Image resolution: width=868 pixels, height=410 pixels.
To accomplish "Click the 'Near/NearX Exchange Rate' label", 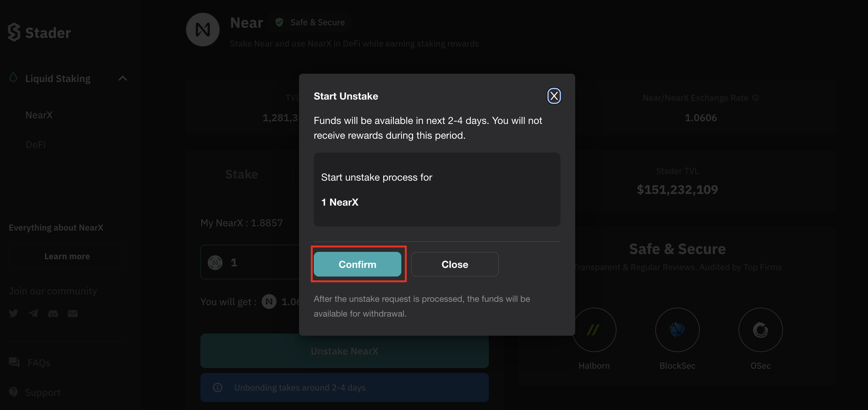I will coord(695,98).
